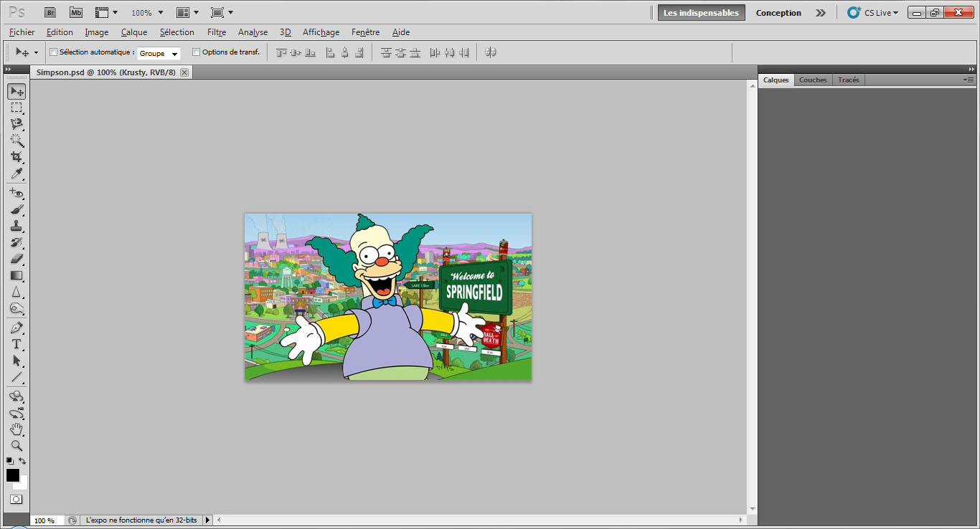Click the black foreground color swatch
Viewport: 980px width, 529px height.
pos(12,475)
